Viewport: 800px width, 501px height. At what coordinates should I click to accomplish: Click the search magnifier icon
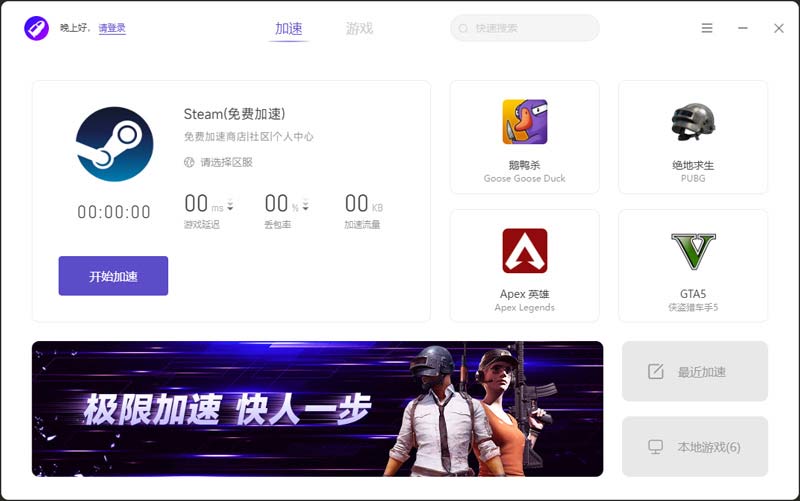tap(463, 29)
